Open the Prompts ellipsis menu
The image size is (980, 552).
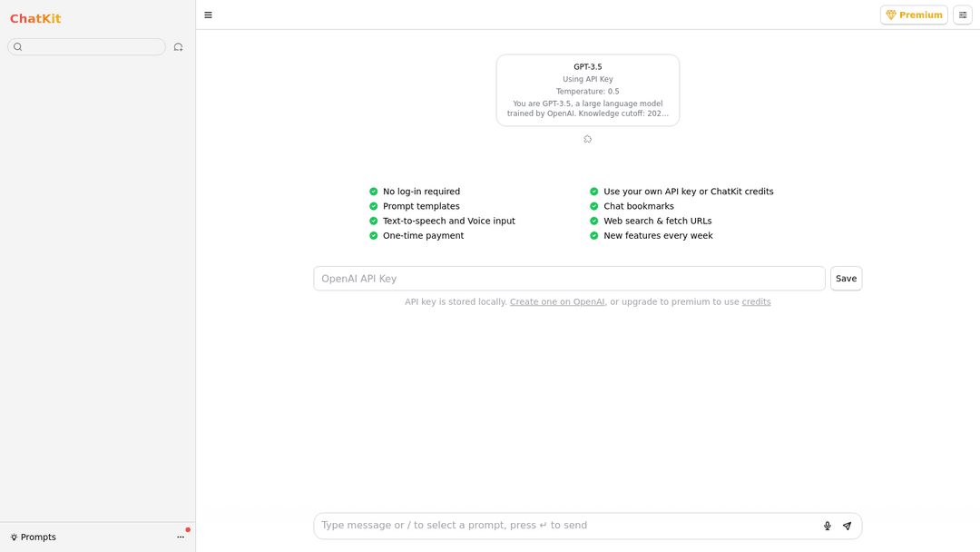point(181,537)
